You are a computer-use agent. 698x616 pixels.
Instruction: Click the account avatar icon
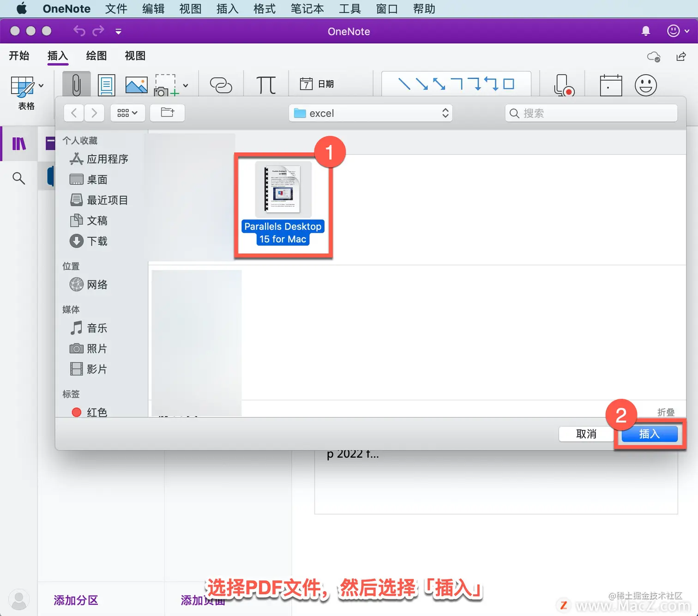click(19, 599)
